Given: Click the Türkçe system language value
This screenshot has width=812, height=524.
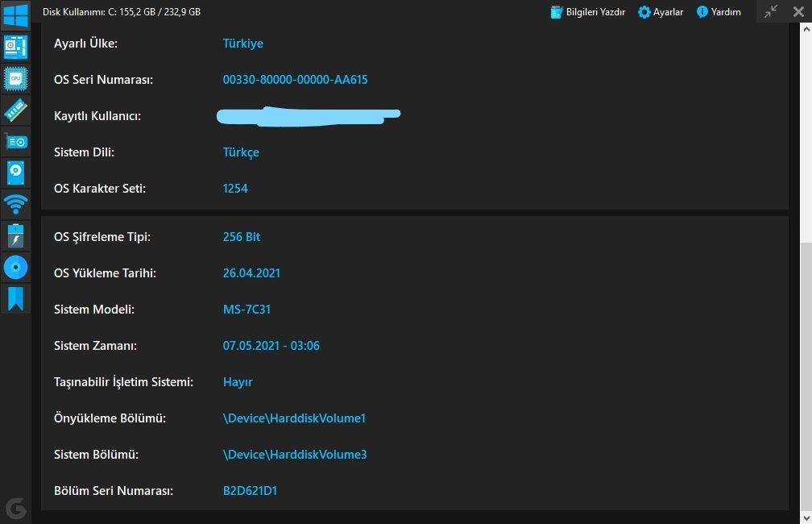Looking at the screenshot, I should click(x=241, y=152).
